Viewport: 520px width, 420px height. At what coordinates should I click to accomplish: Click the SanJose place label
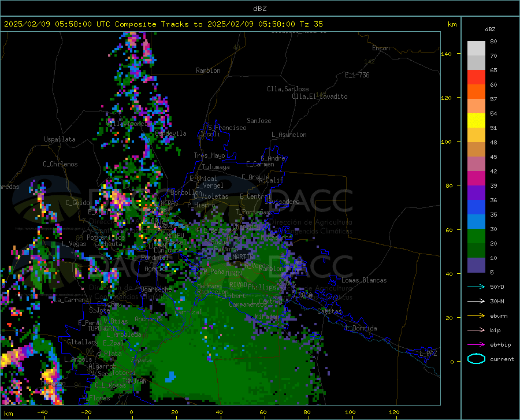pos(259,121)
